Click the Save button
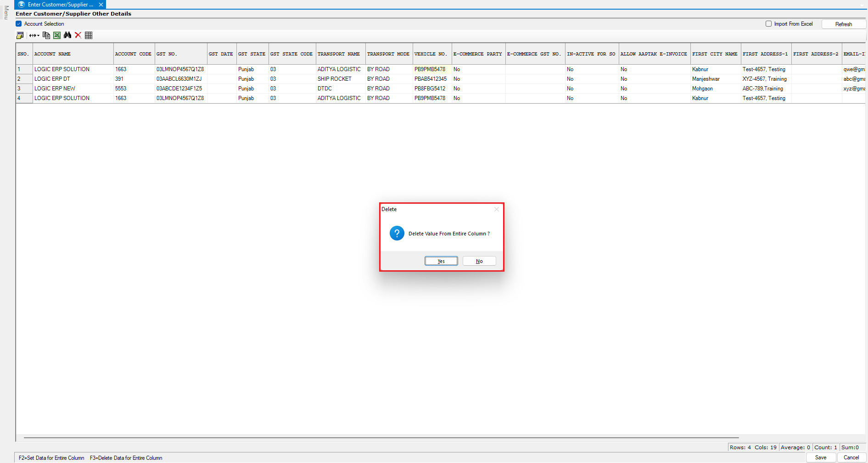 click(x=821, y=457)
